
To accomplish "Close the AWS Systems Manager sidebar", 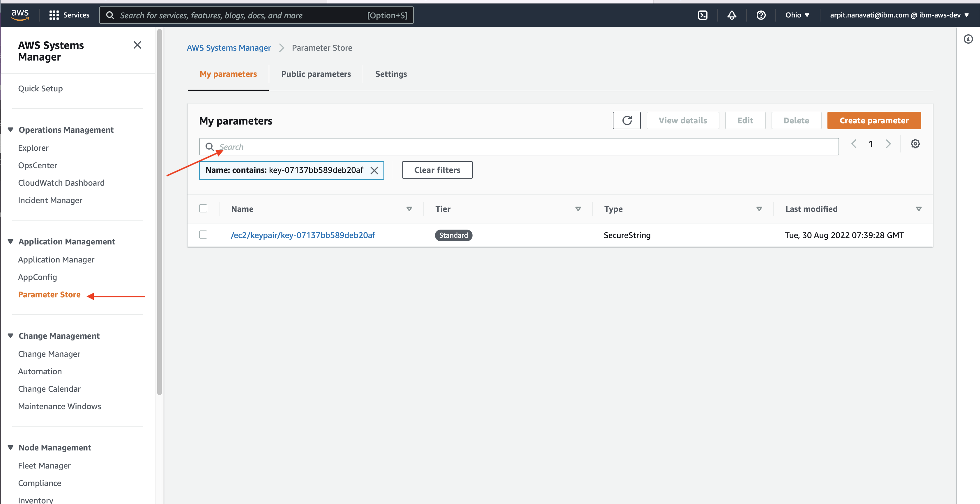I will tap(137, 45).
